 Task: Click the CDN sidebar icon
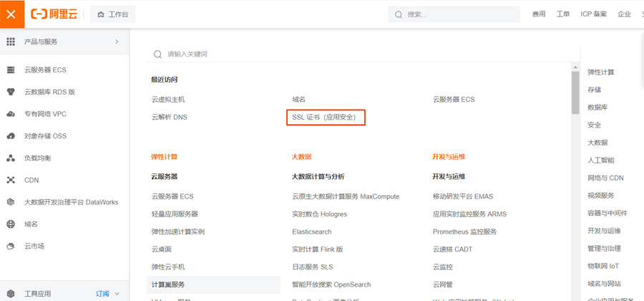click(11, 180)
